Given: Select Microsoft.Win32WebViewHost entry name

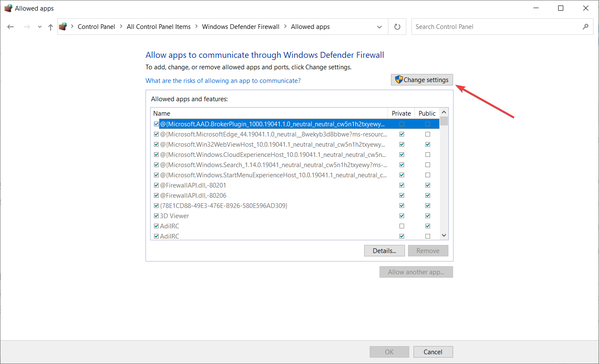Looking at the screenshot, I should (x=273, y=145).
